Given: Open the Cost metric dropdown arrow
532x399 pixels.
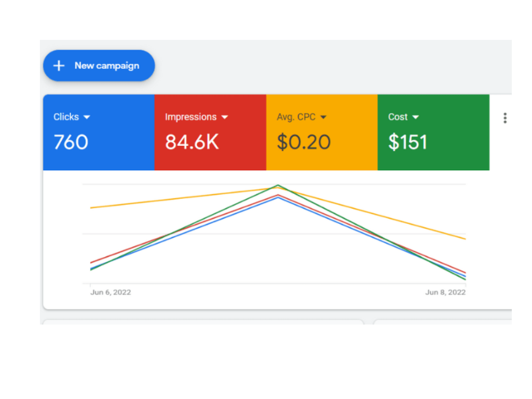Looking at the screenshot, I should pos(415,117).
